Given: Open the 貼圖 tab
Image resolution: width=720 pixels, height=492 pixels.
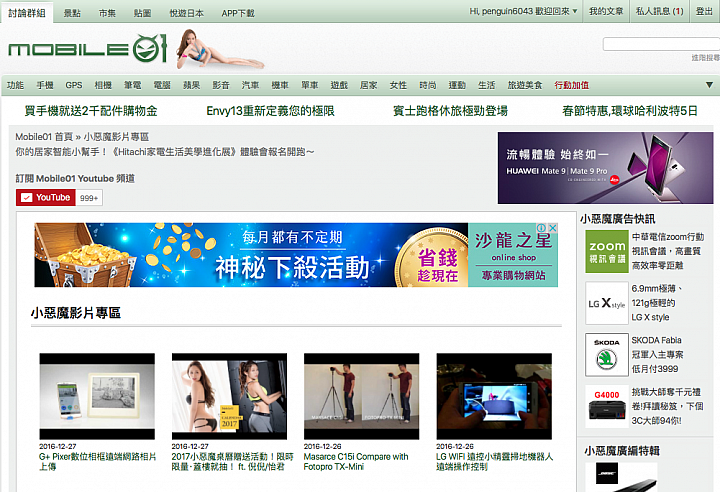Looking at the screenshot, I should point(142,13).
